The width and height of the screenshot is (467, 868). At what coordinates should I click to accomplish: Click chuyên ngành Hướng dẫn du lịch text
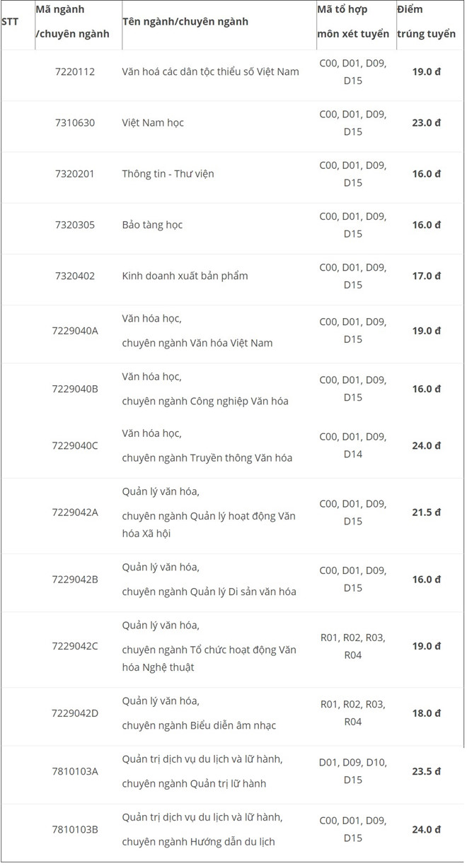pyautogui.click(x=198, y=841)
